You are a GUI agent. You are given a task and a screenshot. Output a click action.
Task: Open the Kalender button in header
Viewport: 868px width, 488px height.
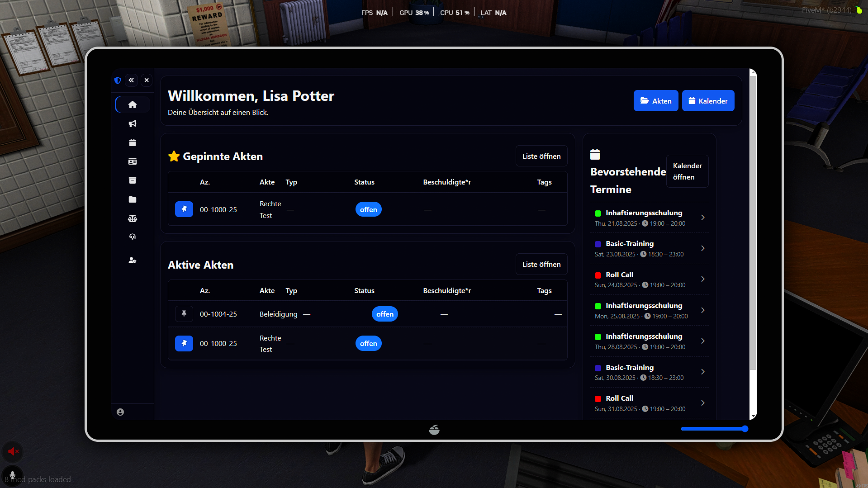(708, 101)
